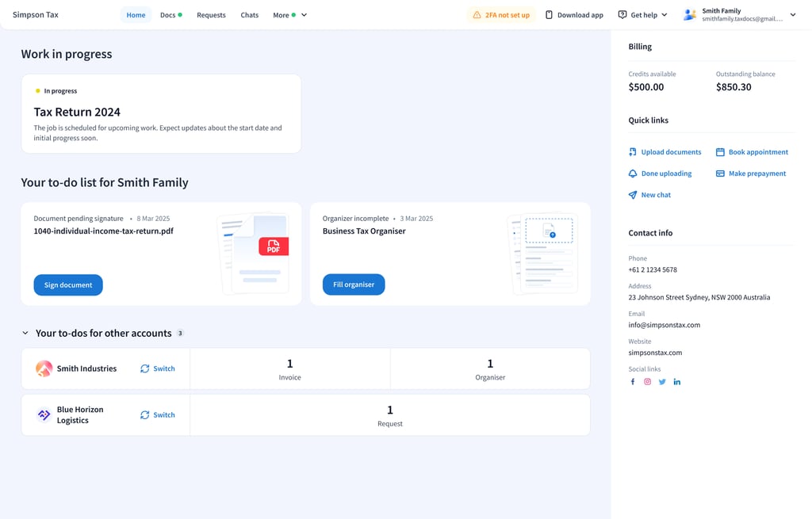Open the Instagram social link icon
Screen dimensions: 812x519
[647, 382]
